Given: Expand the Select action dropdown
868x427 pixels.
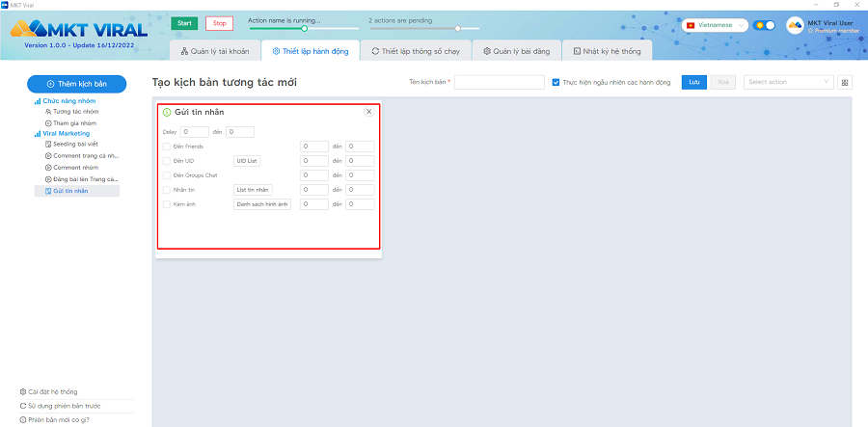Looking at the screenshot, I should coord(788,83).
